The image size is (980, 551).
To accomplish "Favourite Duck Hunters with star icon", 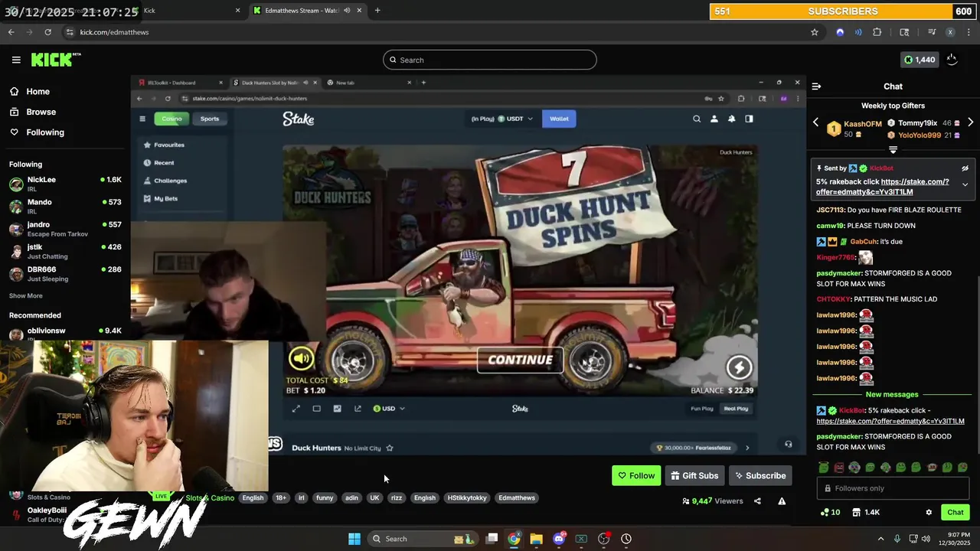I will (390, 448).
